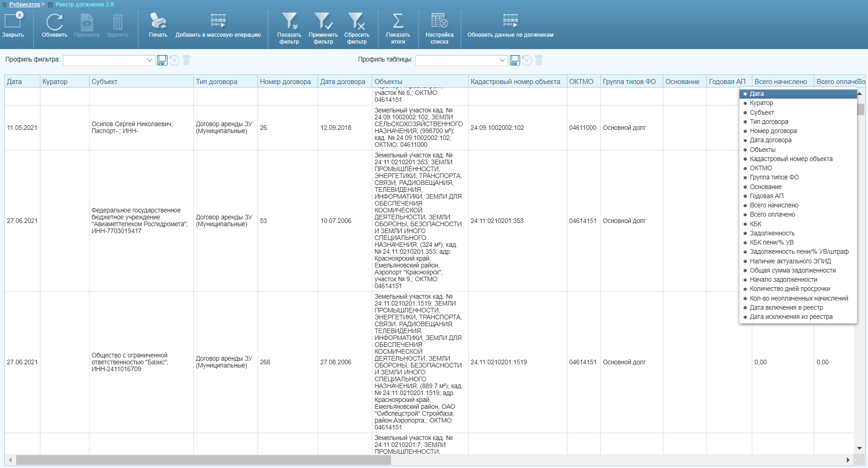The width and height of the screenshot is (868, 468).
Task: Click vertical scrollbar down arrow
Action: (x=859, y=448)
